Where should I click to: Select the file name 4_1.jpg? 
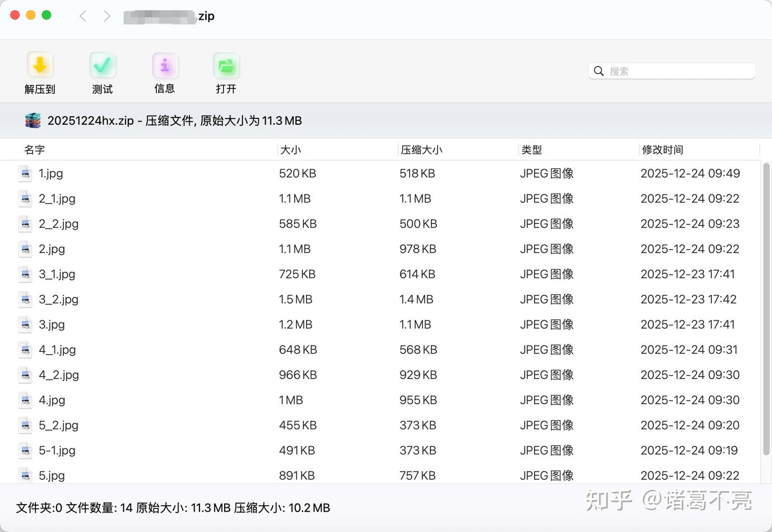pos(57,350)
